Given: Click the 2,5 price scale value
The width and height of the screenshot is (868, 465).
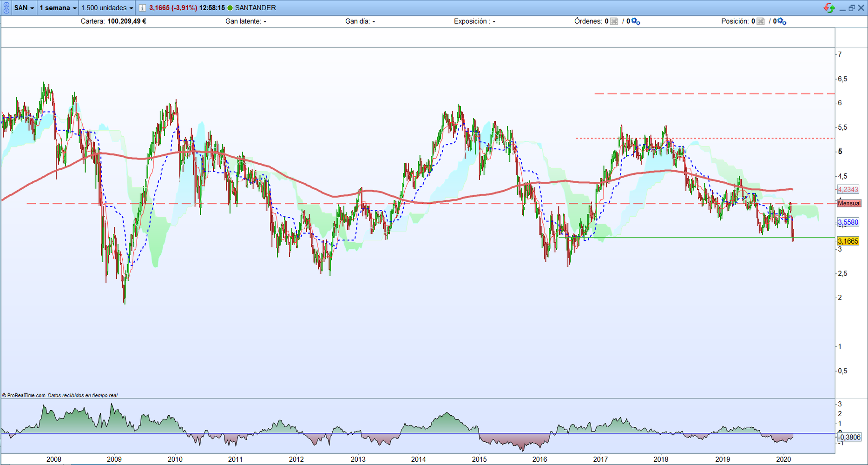Looking at the screenshot, I should click(x=842, y=273).
